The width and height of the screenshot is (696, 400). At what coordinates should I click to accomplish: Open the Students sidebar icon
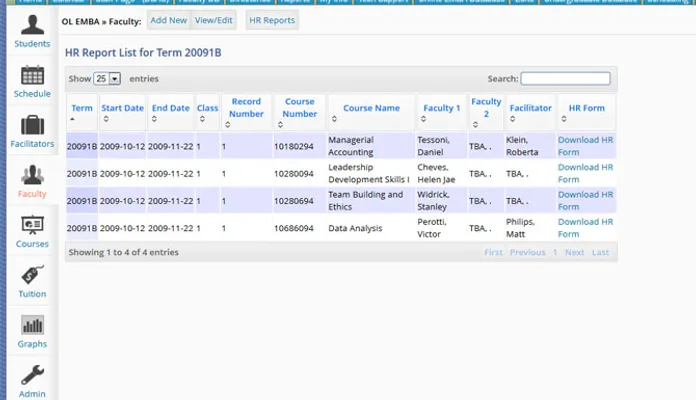[x=32, y=30]
